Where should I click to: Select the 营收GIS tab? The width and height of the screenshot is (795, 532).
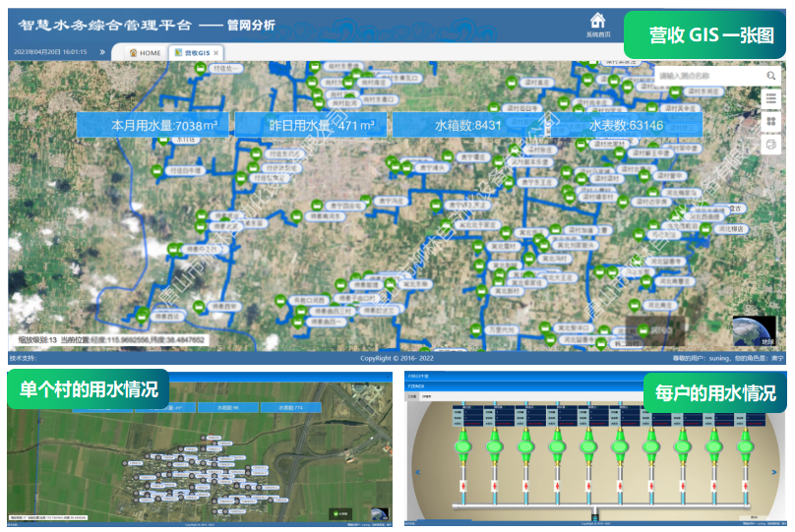pos(191,52)
